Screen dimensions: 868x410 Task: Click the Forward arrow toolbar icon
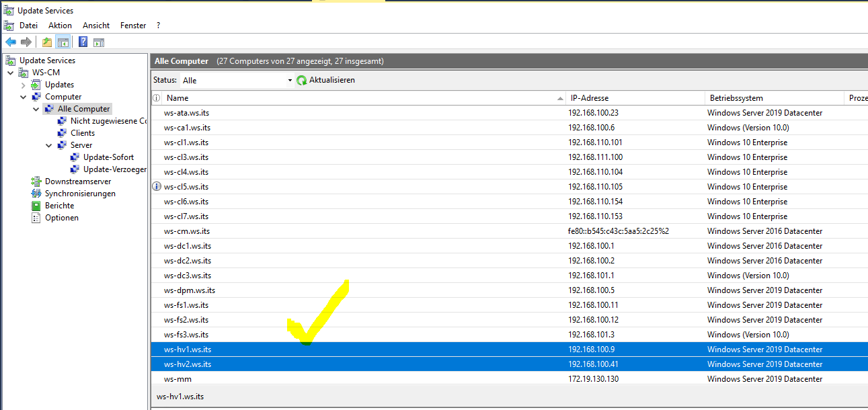pos(26,42)
